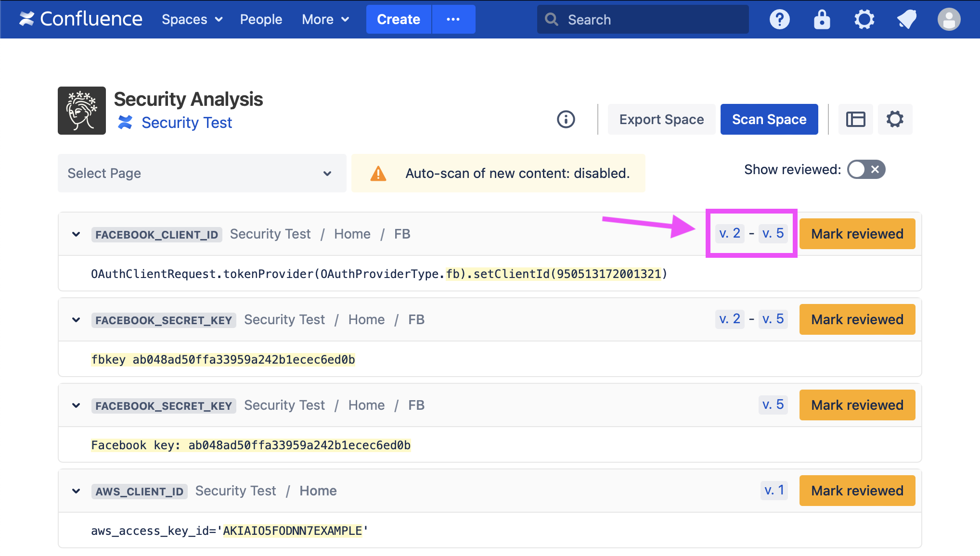Click the notifications icon in header
This screenshot has width=980, height=556.
[906, 19]
